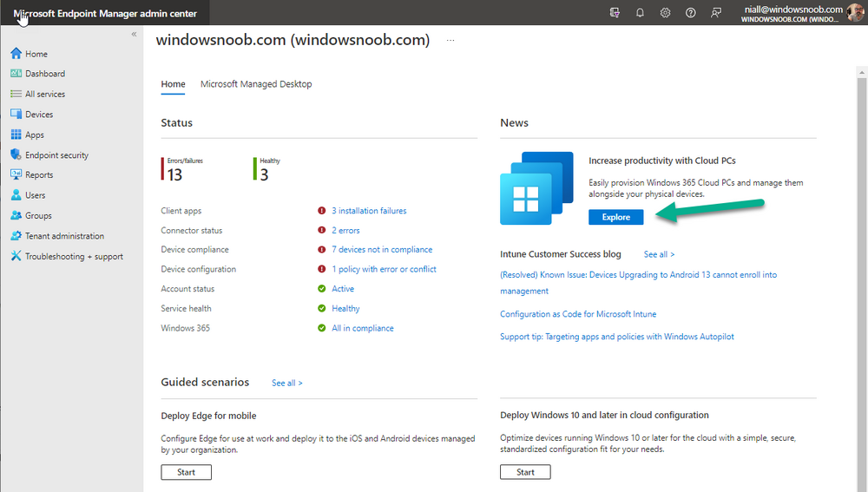This screenshot has height=492, width=868.
Task: Open the Devices monitor icon
Action: [16, 114]
